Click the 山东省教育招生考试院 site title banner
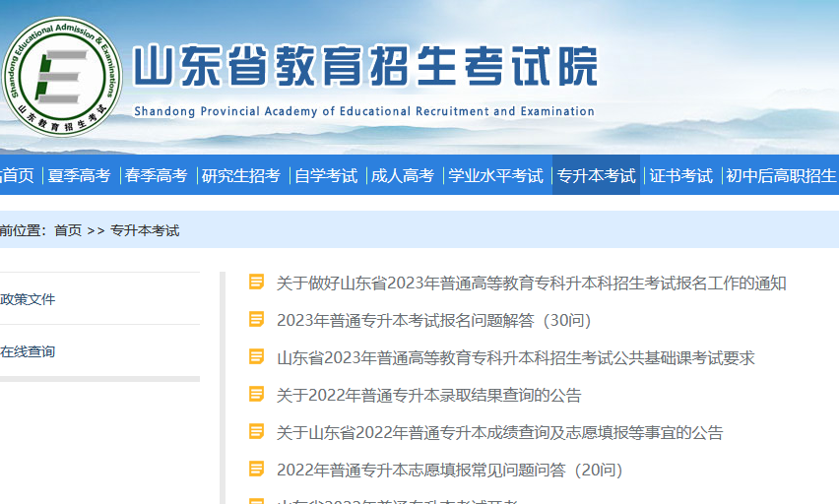The height and width of the screenshot is (504, 839). click(x=365, y=66)
